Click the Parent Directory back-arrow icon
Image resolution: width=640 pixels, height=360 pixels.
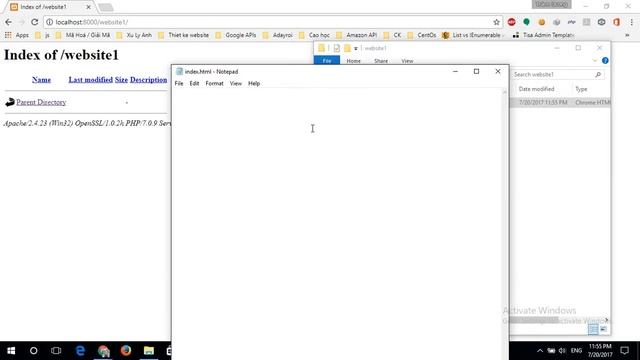pos(10,102)
